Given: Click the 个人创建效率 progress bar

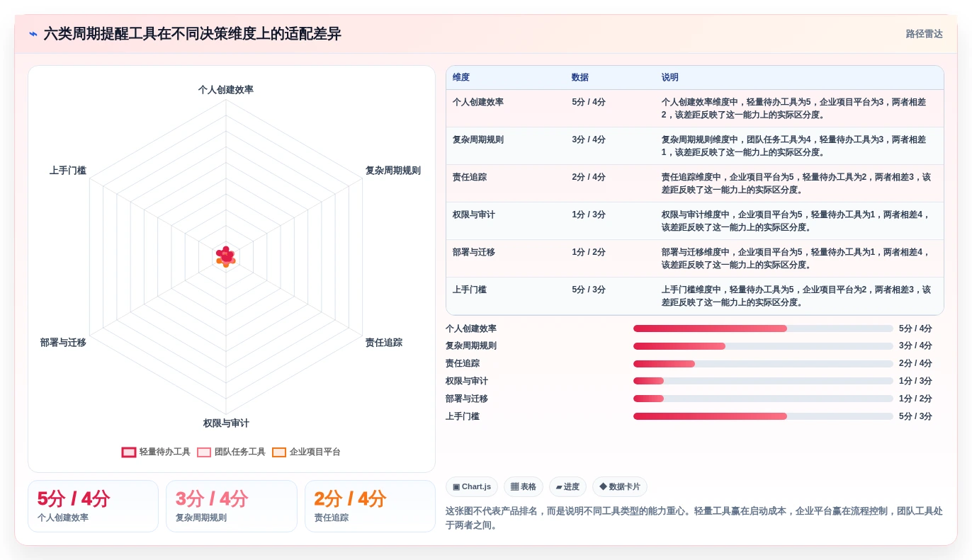Looking at the screenshot, I should click(763, 328).
